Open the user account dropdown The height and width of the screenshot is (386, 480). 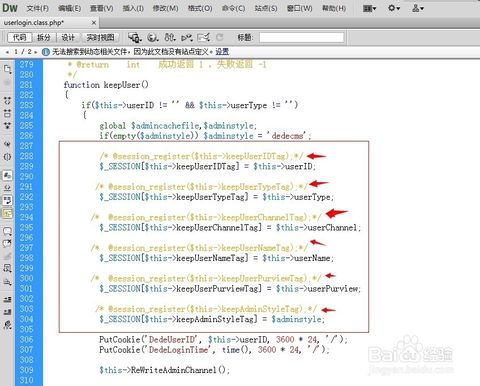point(418,8)
